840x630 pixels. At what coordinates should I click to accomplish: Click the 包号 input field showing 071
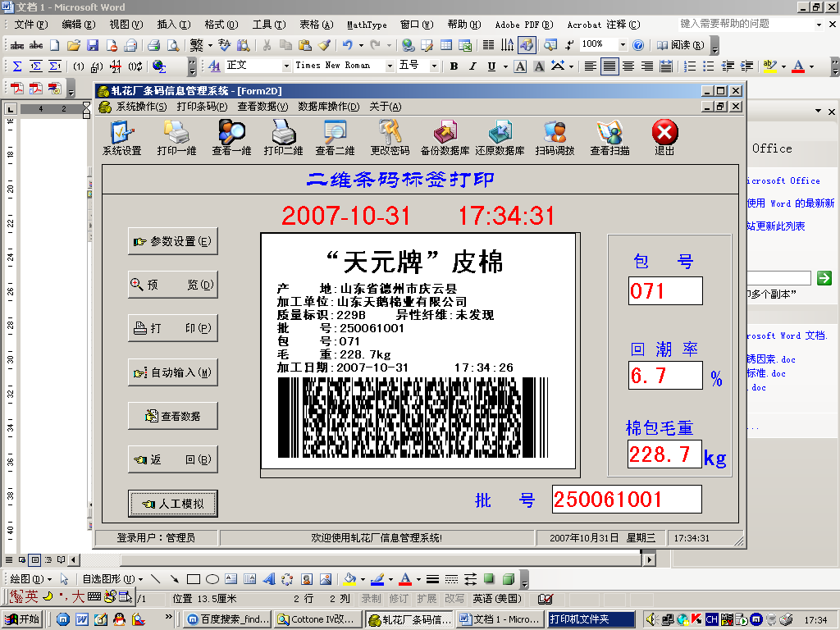(665, 291)
